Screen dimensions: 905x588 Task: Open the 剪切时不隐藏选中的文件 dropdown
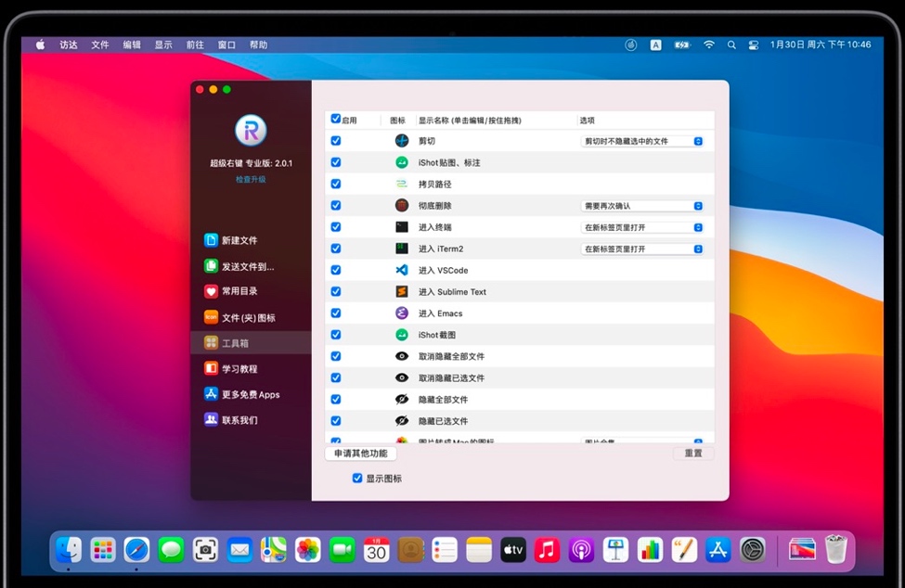642,141
